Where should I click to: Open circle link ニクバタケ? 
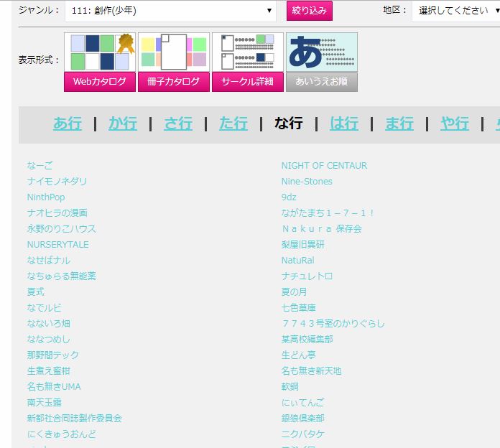click(303, 434)
